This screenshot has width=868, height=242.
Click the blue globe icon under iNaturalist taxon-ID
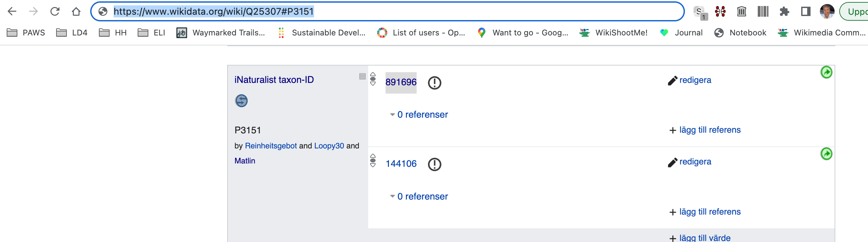[241, 101]
